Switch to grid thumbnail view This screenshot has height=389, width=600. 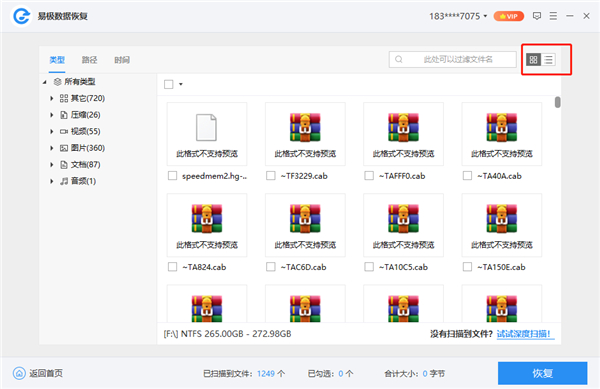(x=533, y=60)
